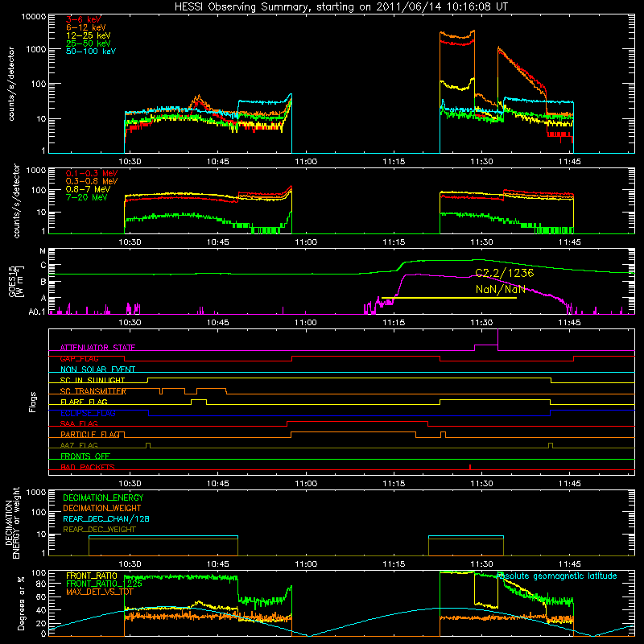Select the 7-20 MeV legend entry
Image resolution: width=644 pixels, height=644 pixels.
(x=86, y=197)
